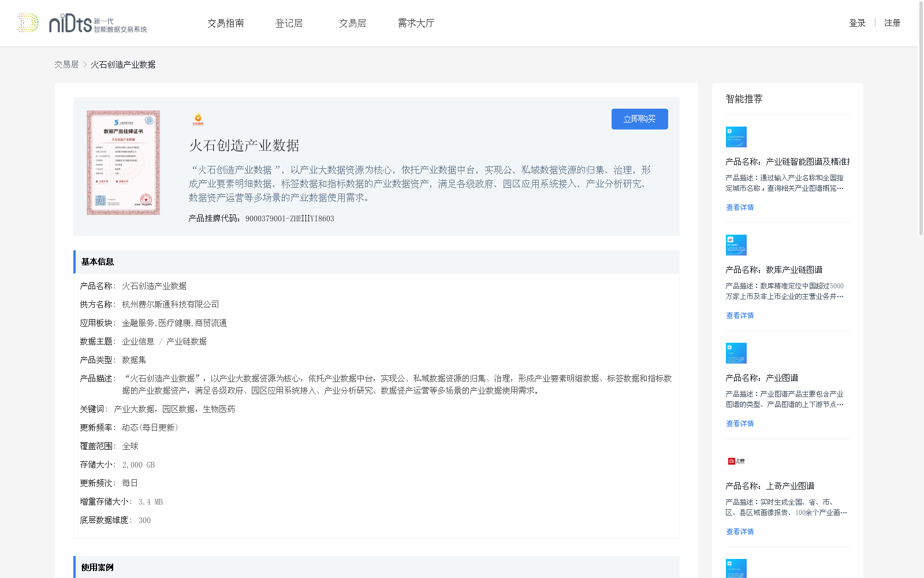Click the niDts site logo
Screen dimensions: 924x578
(x=98, y=23)
